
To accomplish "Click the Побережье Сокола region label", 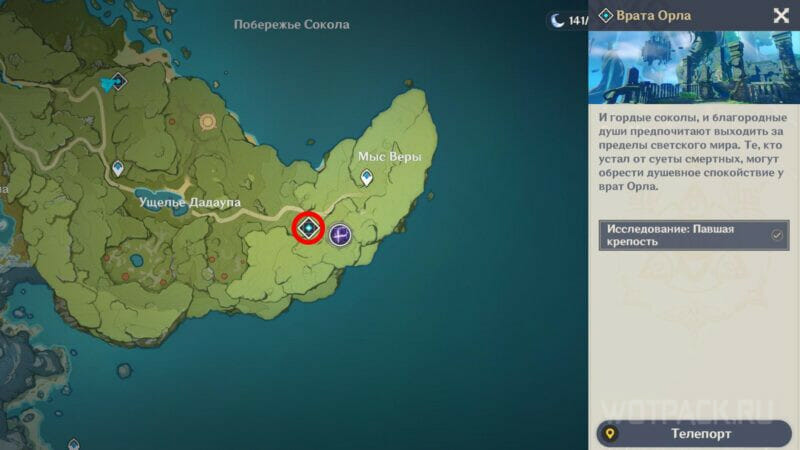I will [x=291, y=24].
